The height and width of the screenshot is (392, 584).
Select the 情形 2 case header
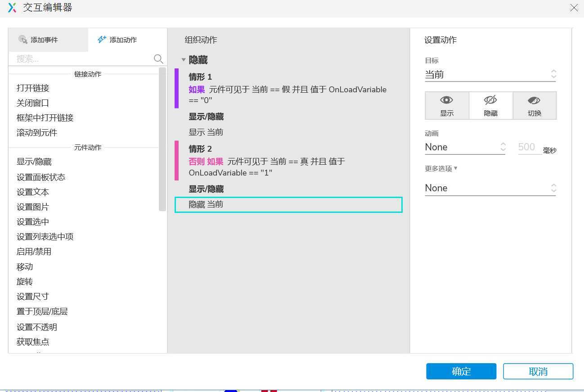click(200, 149)
